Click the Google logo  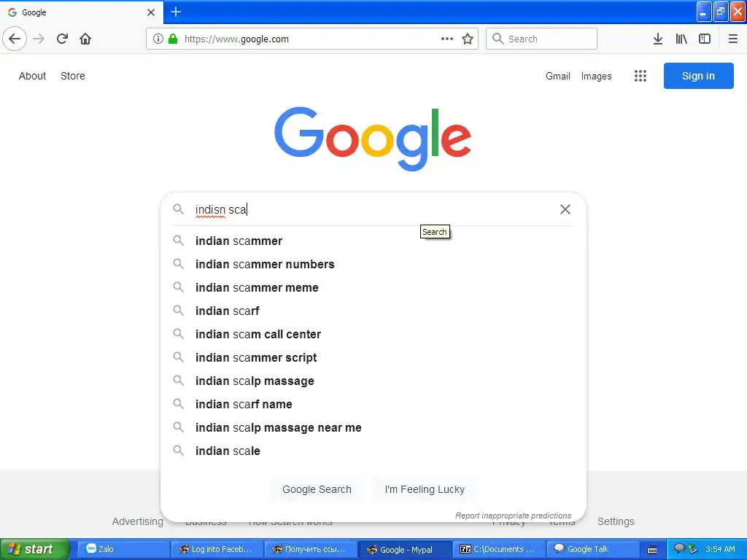click(x=373, y=139)
